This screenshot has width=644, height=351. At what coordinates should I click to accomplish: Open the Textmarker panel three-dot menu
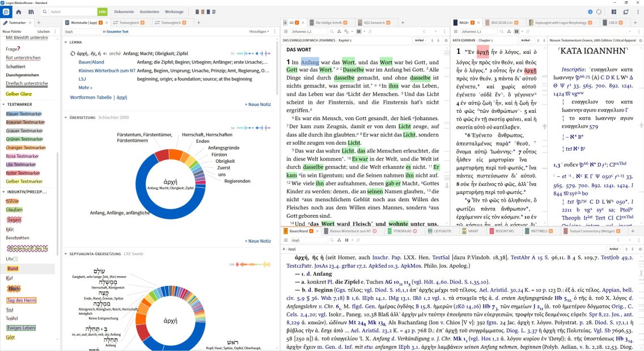click(x=55, y=32)
